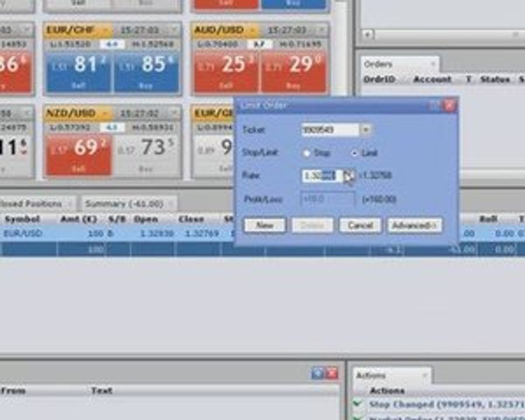The width and height of the screenshot is (525, 420).
Task: Click EUR/CHF blue Buy price tile
Action: [x=146, y=72]
